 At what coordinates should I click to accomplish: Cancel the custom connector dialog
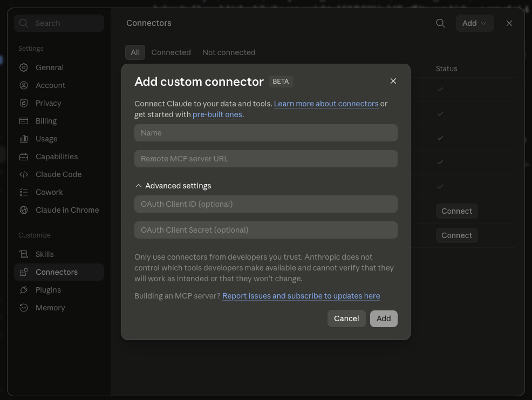tap(346, 318)
